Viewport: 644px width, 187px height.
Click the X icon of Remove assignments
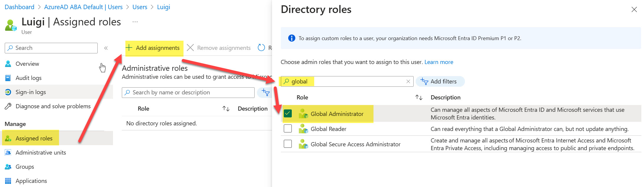point(190,48)
